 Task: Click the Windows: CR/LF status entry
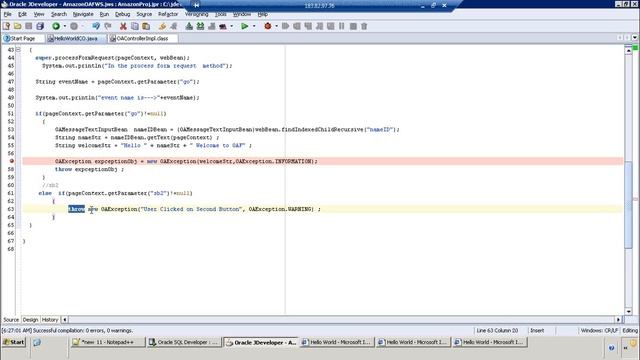(x=599, y=330)
